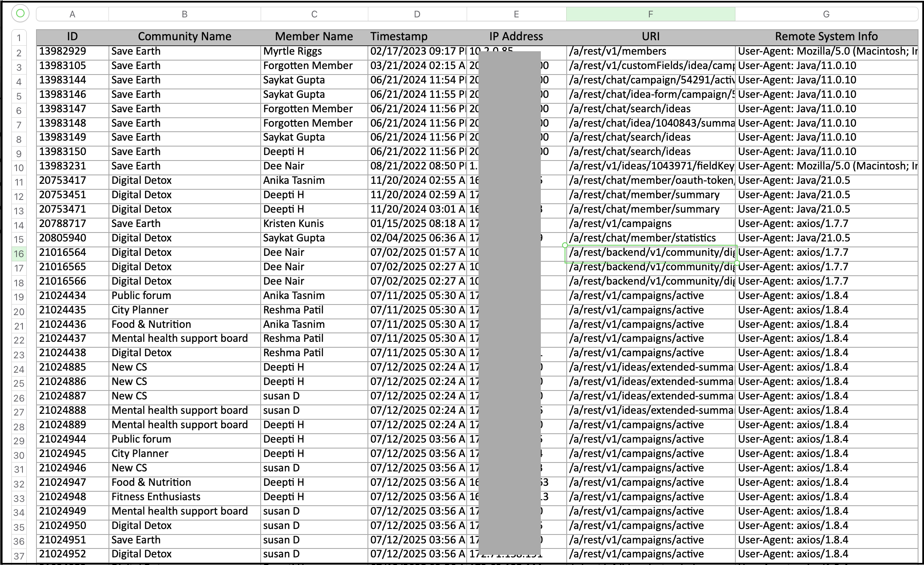The height and width of the screenshot is (565, 924).
Task: Select column C header
Action: point(314,14)
